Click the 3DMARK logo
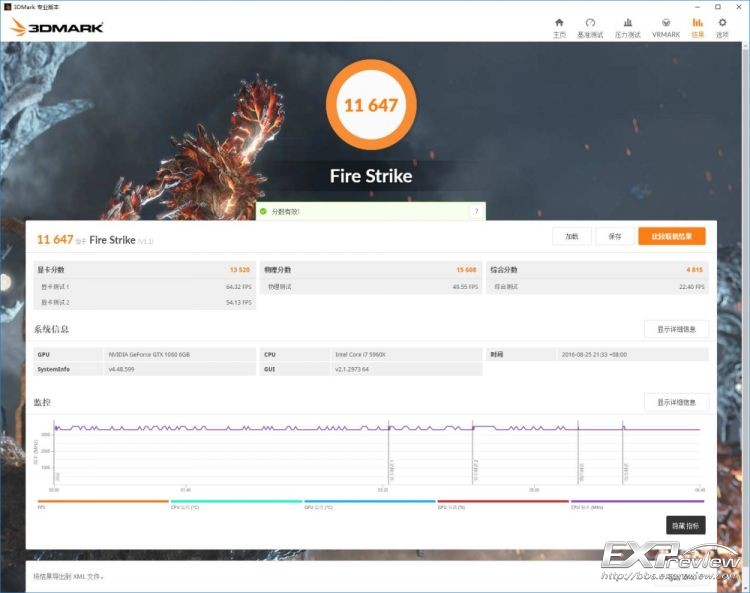750x593 pixels. (x=57, y=27)
